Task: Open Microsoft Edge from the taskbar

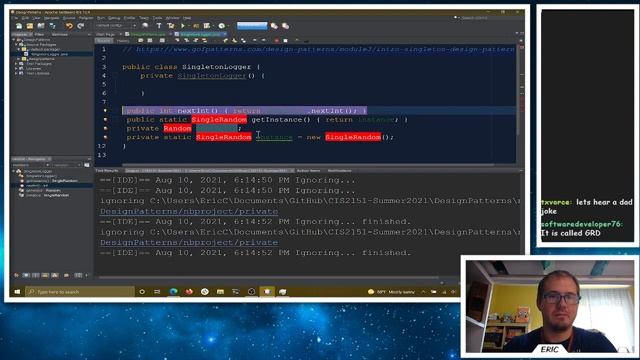Action: [x=173, y=291]
